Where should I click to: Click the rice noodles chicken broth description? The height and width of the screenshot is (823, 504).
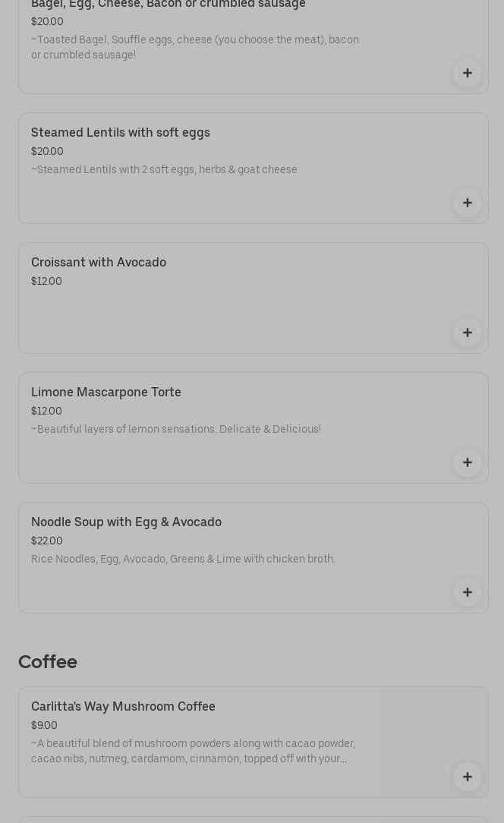tap(183, 560)
